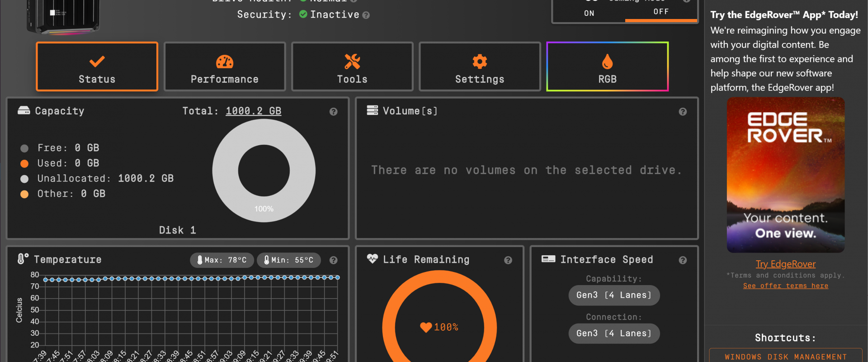Click the 'Used: 0 GB' text
The height and width of the screenshot is (362, 868).
pyautogui.click(x=68, y=163)
